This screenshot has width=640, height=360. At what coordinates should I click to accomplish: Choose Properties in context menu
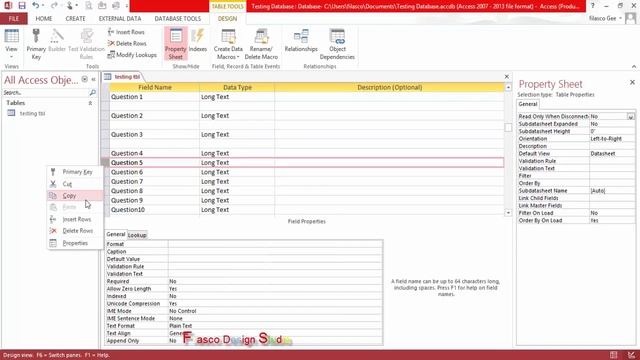75,243
